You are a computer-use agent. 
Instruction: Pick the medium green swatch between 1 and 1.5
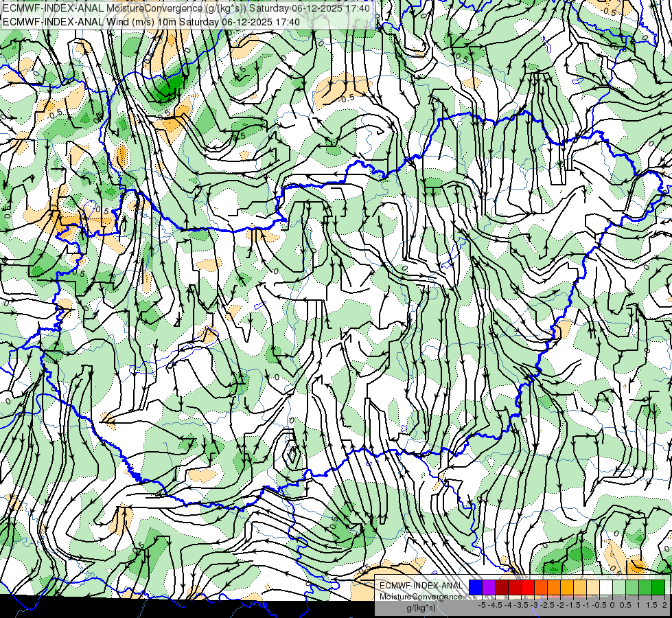[645, 587]
